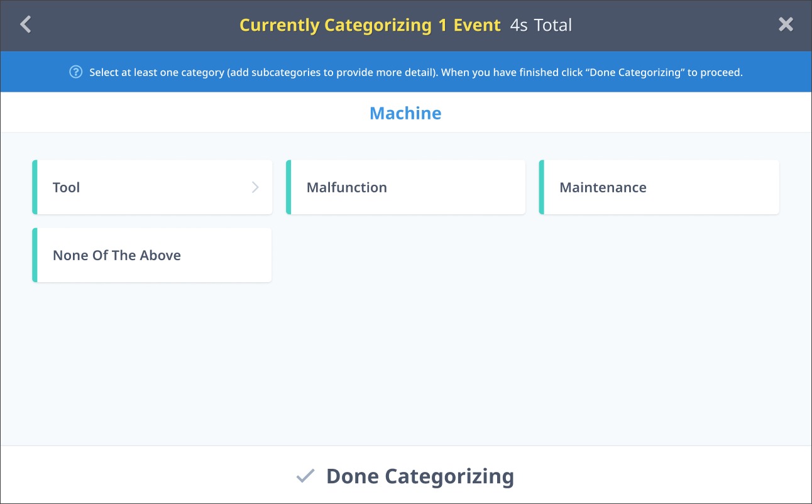Screen dimensions: 812x504
Task: Click Done Categorizing to proceed
Action: (405, 476)
